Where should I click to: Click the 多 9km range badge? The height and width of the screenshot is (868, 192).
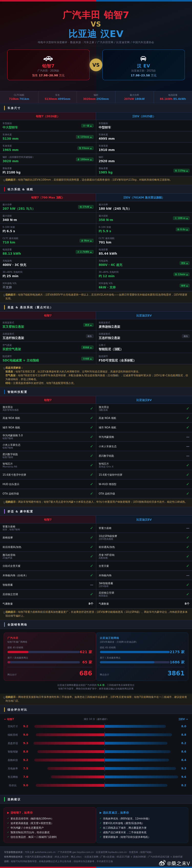coord(86,241)
